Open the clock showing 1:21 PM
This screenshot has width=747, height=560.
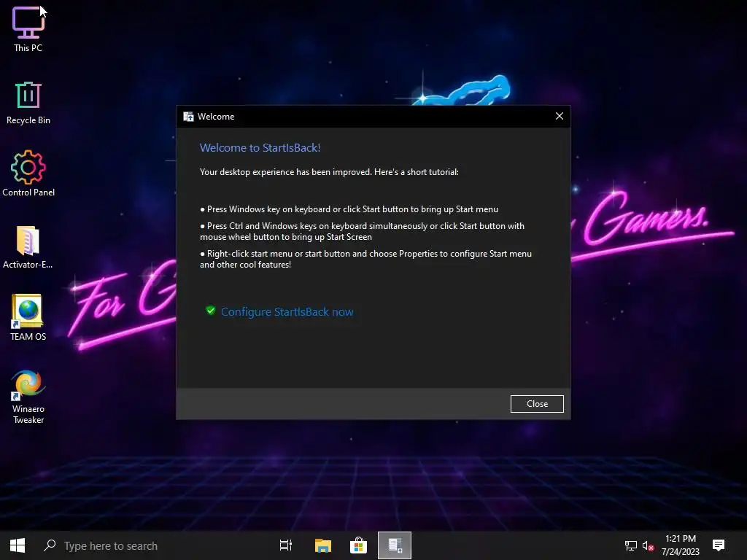click(681, 545)
